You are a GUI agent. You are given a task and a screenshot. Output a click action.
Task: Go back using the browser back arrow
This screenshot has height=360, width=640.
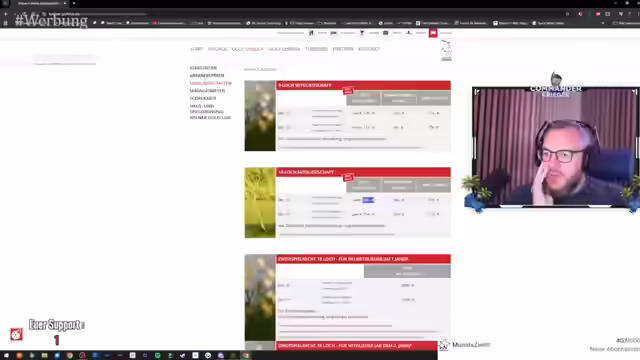5,14
